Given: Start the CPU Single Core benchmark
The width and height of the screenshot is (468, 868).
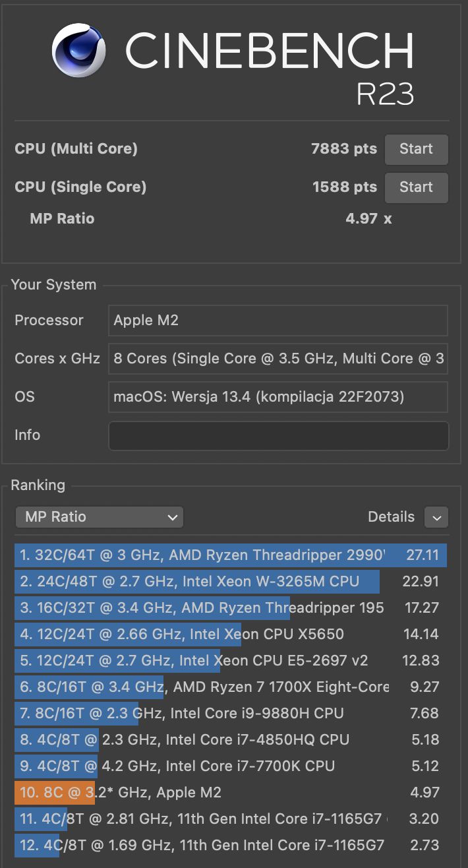Looking at the screenshot, I should pyautogui.click(x=416, y=187).
